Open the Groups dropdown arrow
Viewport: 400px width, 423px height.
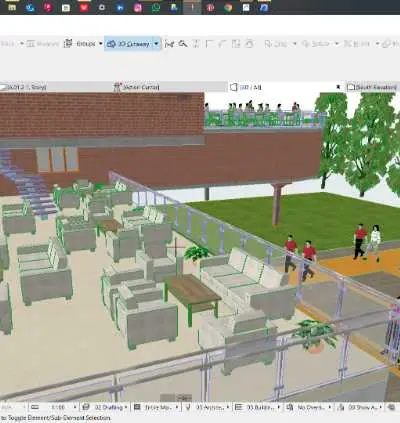[x=101, y=44]
